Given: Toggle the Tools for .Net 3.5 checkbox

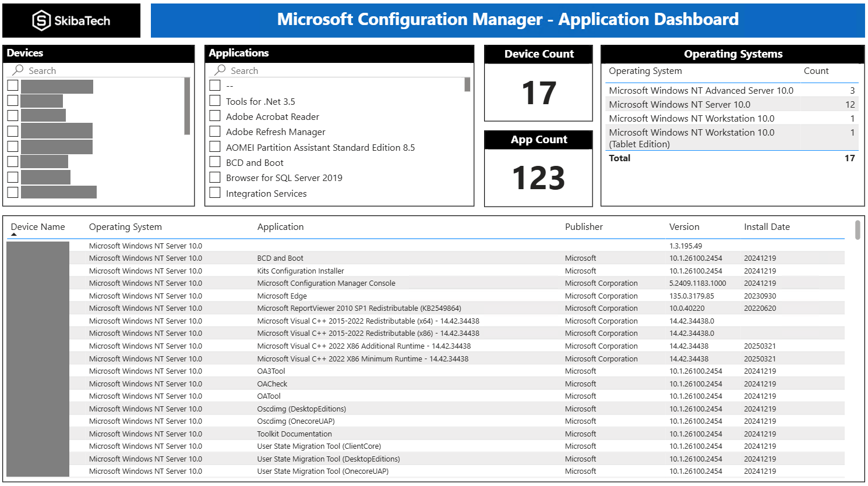Looking at the screenshot, I should click(x=214, y=100).
